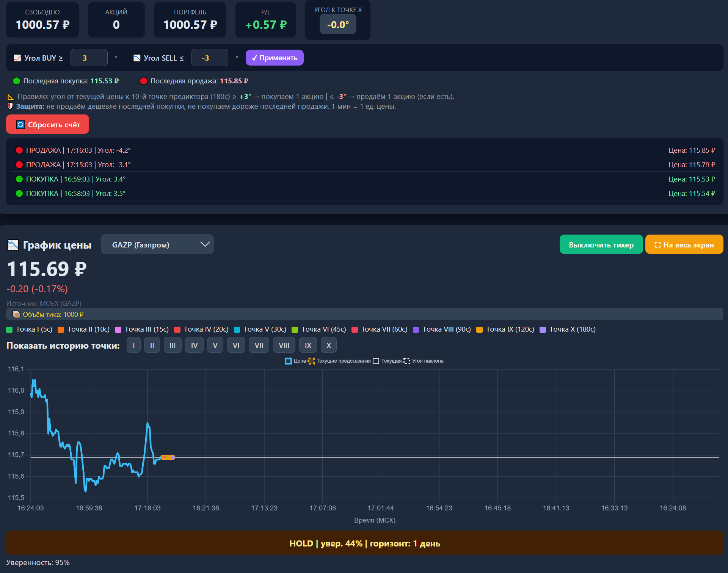Screen dimensions: 728x573
Task: Show history of point V
Action: coord(215,345)
